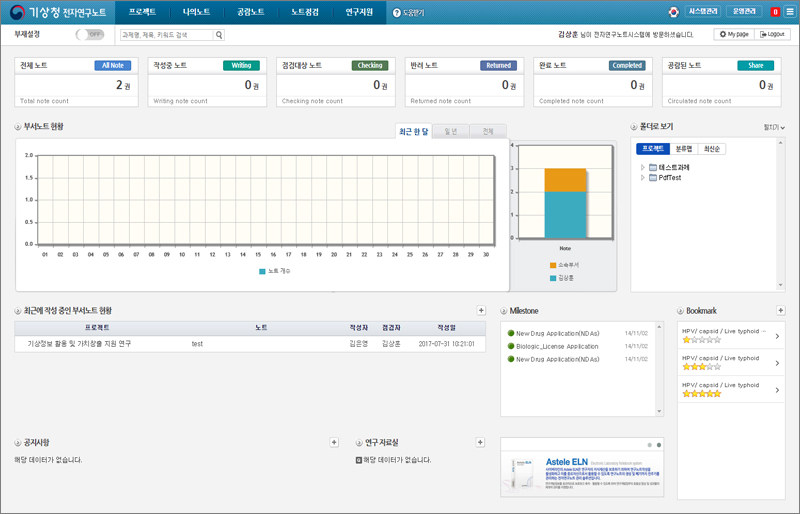
Task: Click the red notification count badge
Action: (x=776, y=12)
